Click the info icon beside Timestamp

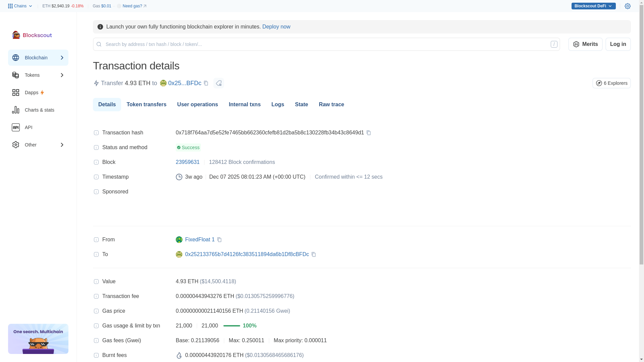(x=96, y=177)
